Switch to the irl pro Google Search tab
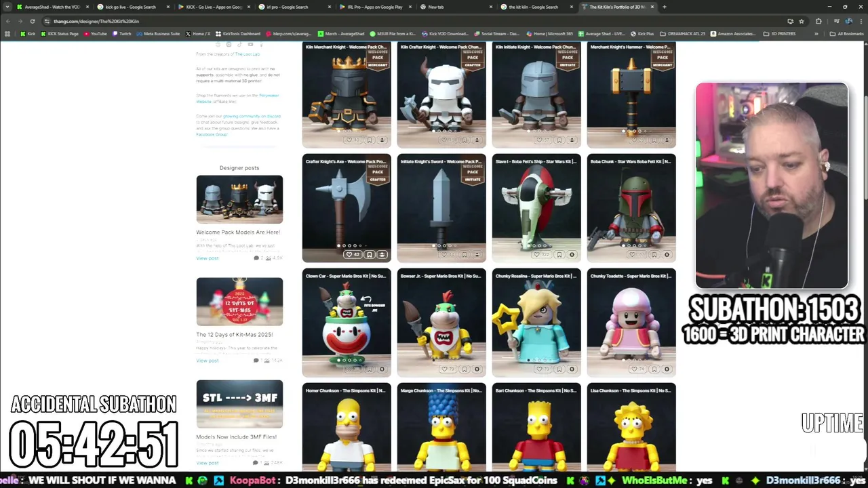 295,7
